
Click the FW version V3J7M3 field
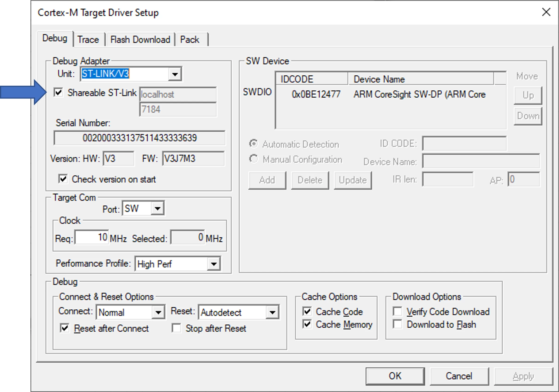[193, 159]
